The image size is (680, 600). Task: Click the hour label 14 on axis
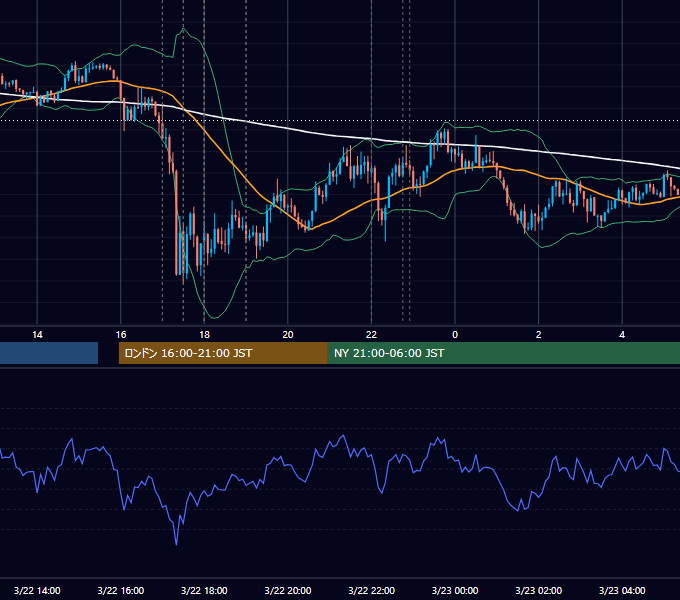point(37,335)
